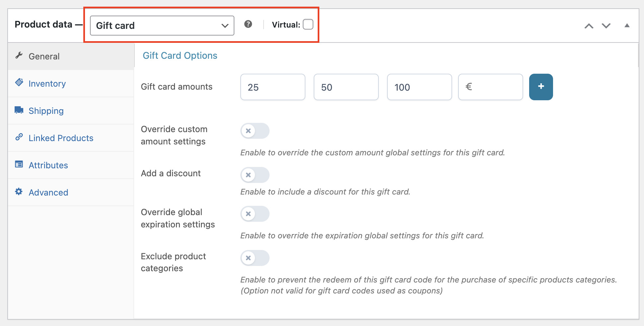Click the Inventory tag icon
The width and height of the screenshot is (644, 326).
pyautogui.click(x=19, y=82)
